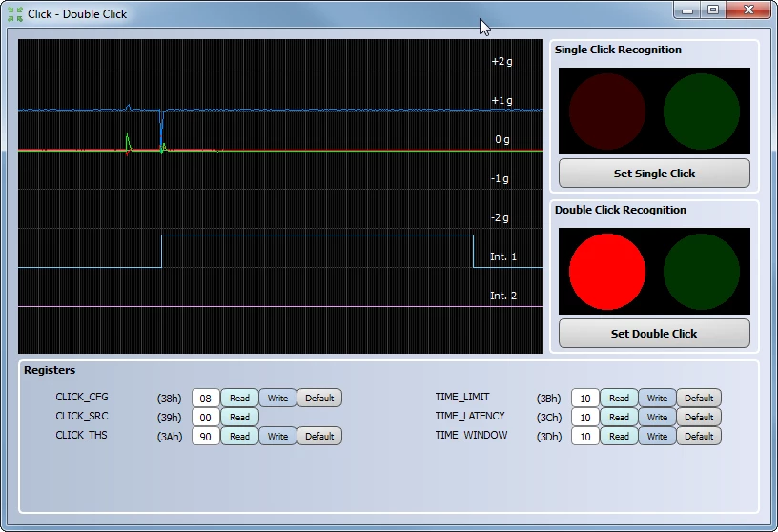Click the Single Click green indicator light

click(x=702, y=112)
